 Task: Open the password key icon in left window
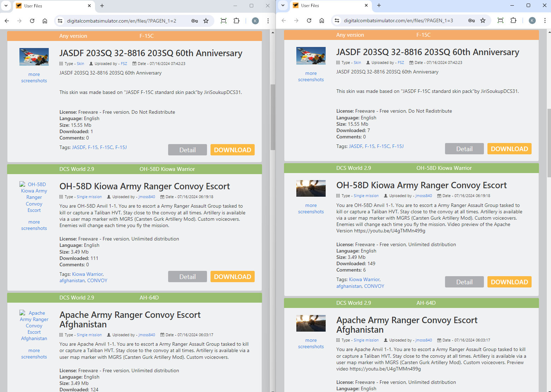(195, 21)
